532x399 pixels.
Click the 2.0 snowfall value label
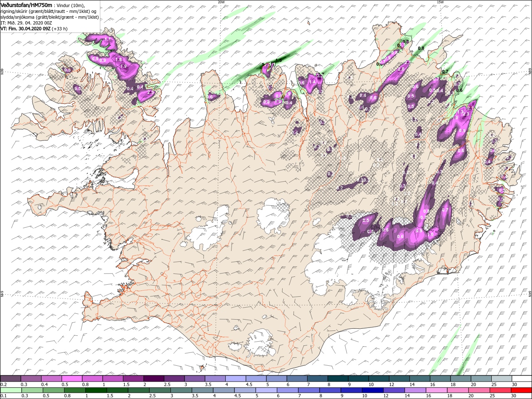pyautogui.click(x=401, y=69)
